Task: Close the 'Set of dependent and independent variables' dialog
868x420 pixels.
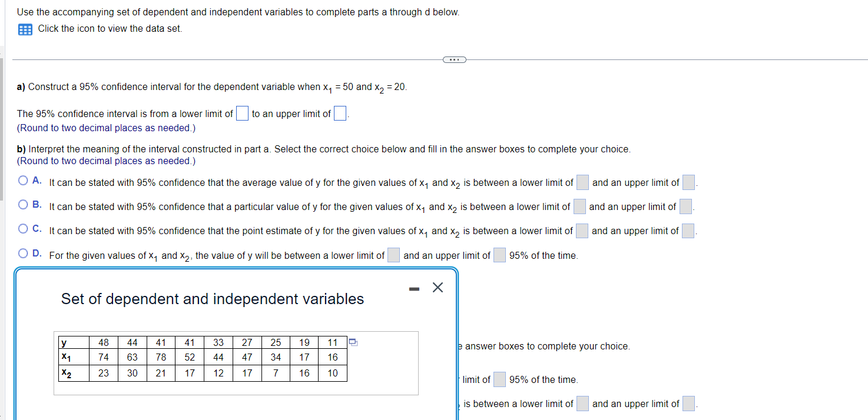Action: click(436, 287)
